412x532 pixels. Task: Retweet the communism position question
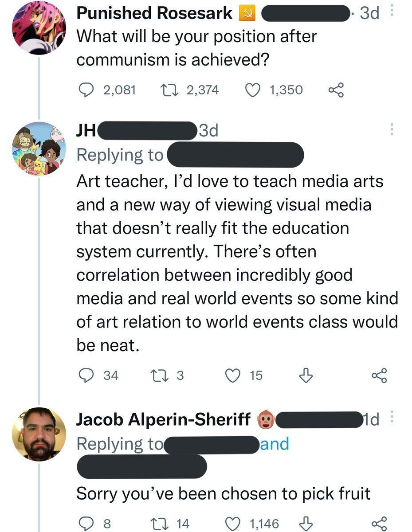coord(168,90)
